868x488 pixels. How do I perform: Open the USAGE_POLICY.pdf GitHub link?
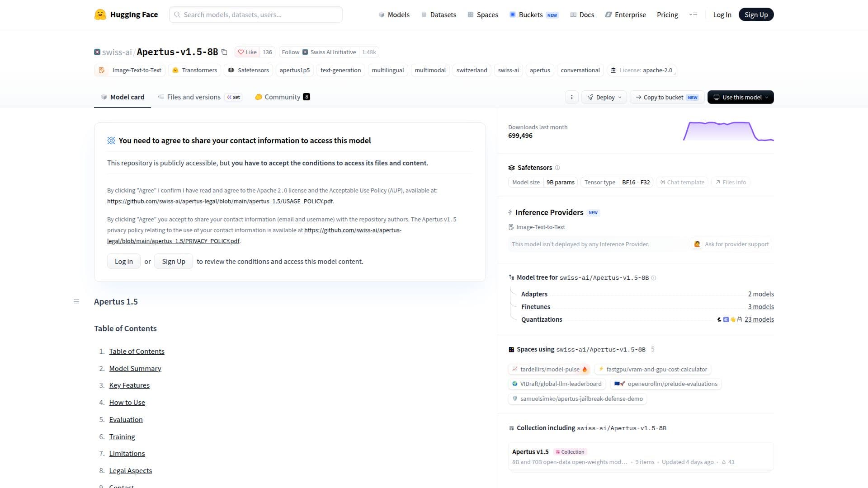tap(220, 201)
